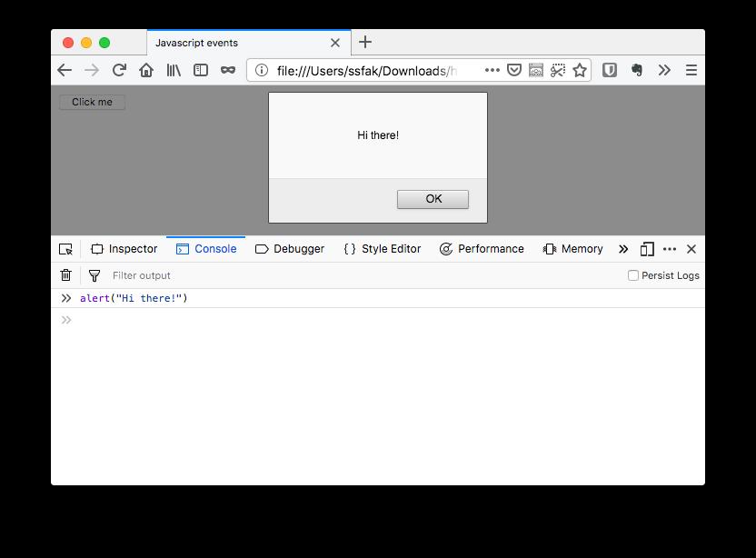Open the Evernote elephant extension
Screen dimensions: 756x558
pos(636,70)
